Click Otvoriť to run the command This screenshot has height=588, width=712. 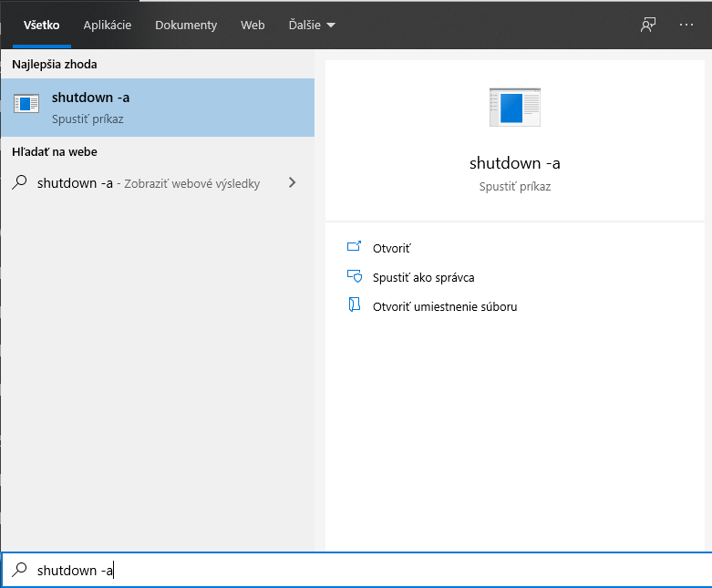(391, 248)
